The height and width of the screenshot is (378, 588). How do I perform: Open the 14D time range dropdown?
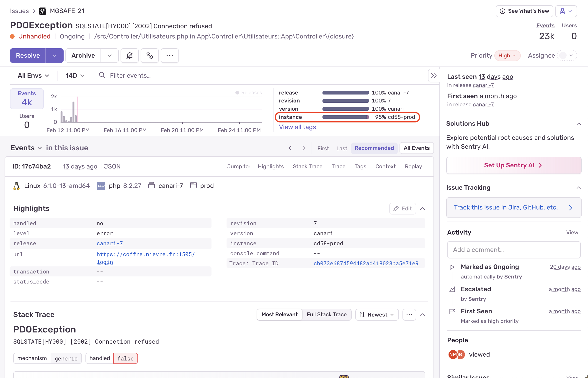coord(75,76)
